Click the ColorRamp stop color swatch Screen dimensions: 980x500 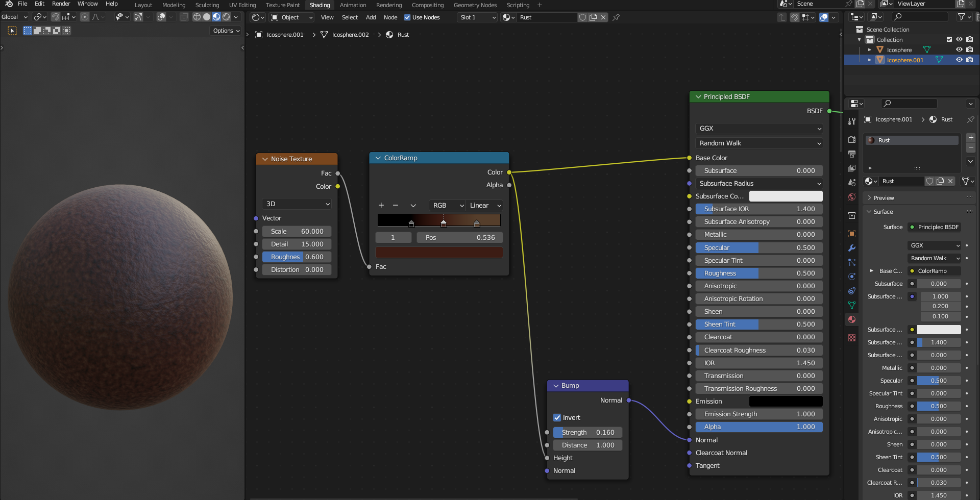[439, 252]
